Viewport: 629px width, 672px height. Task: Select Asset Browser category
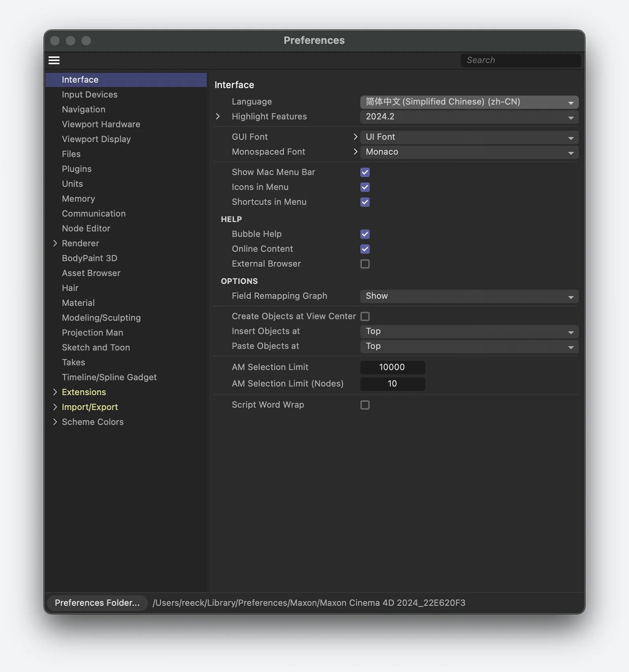[x=91, y=273]
